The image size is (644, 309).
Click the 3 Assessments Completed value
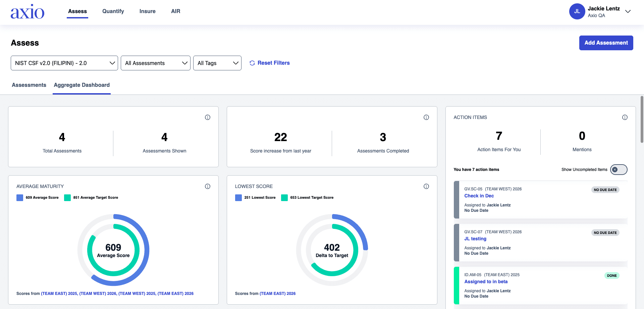coord(383,137)
